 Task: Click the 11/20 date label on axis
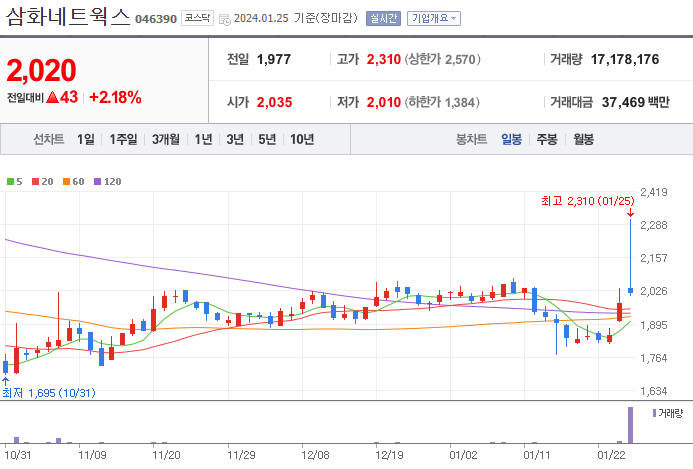click(166, 455)
